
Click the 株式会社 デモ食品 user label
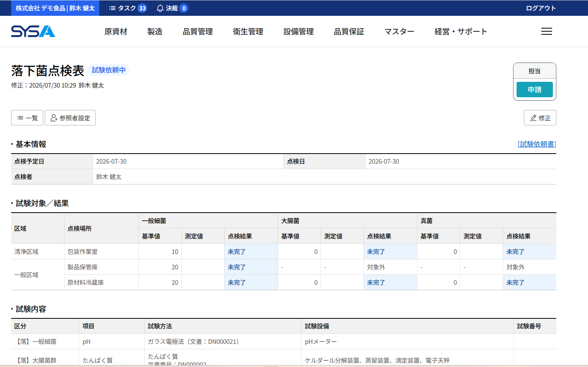pyautogui.click(x=55, y=8)
